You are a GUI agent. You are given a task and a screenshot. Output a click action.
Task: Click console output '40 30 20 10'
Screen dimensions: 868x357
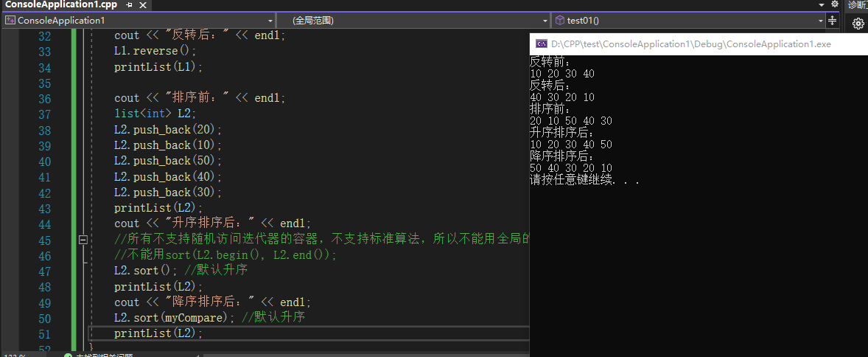[562, 97]
